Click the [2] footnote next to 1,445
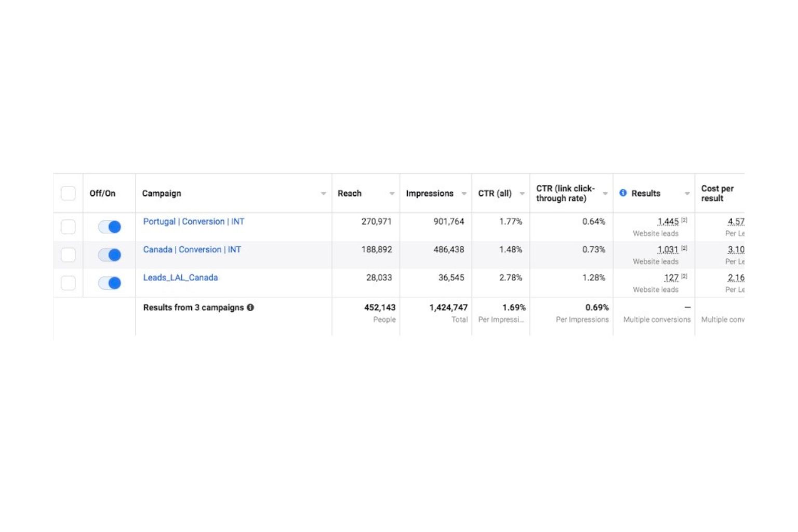 pyautogui.click(x=684, y=220)
